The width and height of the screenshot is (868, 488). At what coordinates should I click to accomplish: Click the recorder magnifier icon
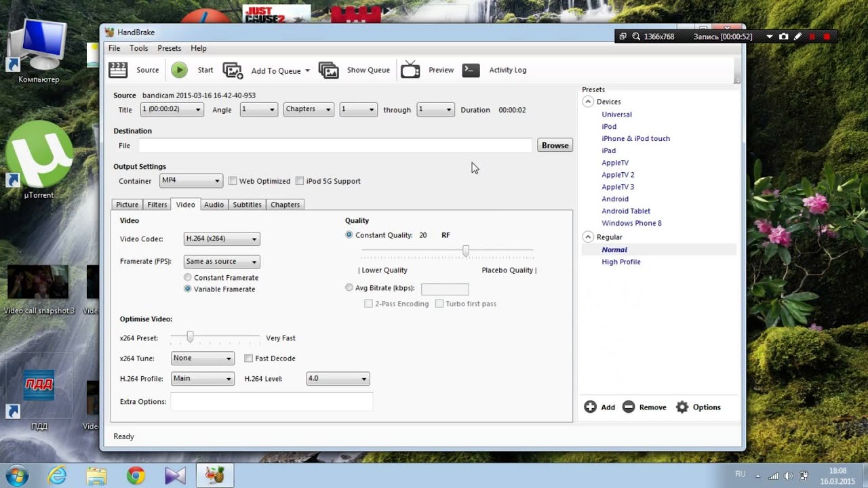point(636,37)
